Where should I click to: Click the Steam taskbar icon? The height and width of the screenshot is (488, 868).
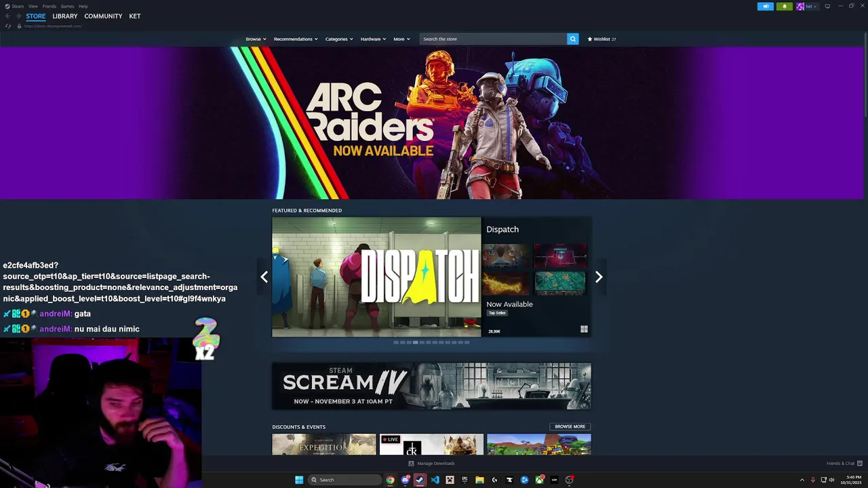(x=420, y=480)
